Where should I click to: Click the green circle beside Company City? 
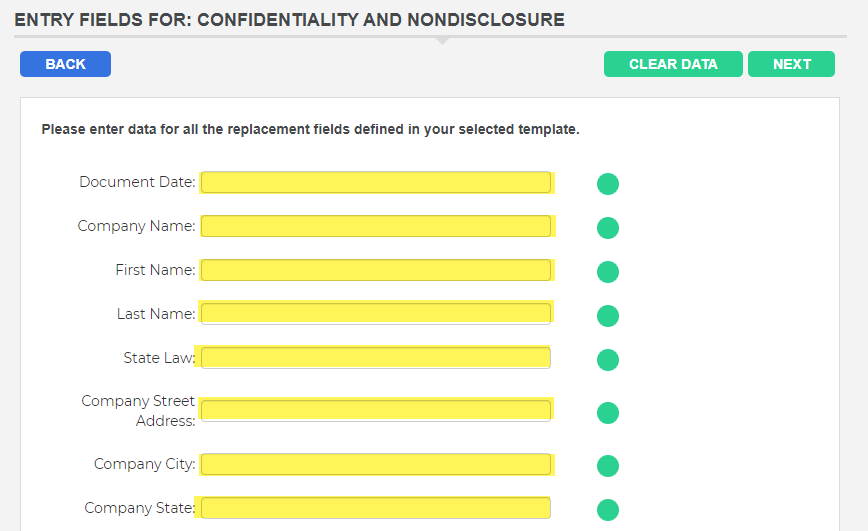tap(608, 466)
